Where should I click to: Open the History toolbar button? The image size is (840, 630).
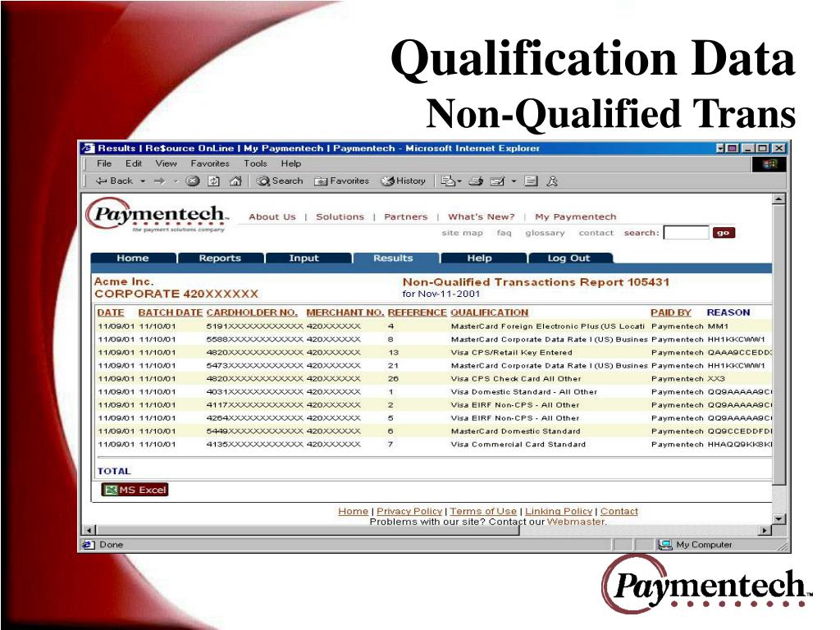[404, 181]
